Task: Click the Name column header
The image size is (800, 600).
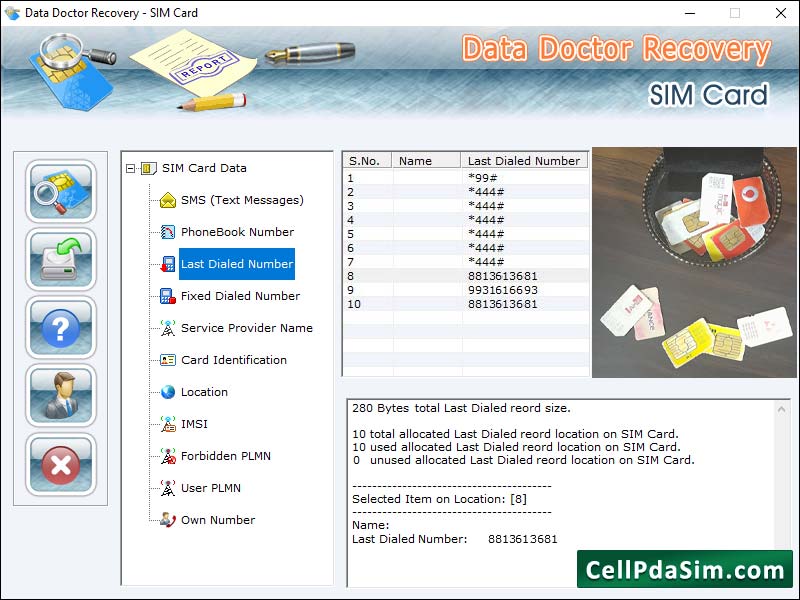Action: [x=426, y=161]
